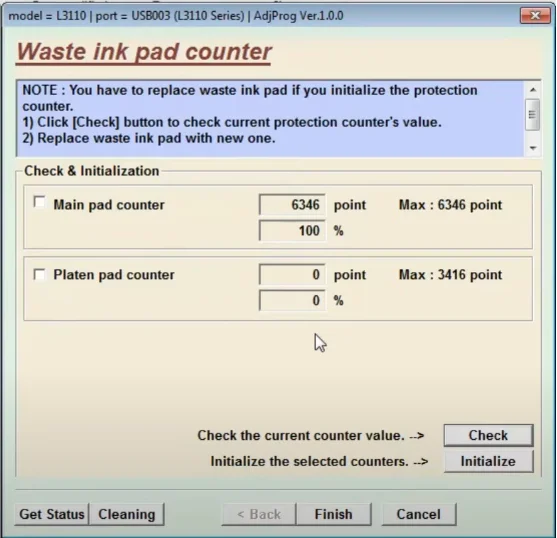Screen dimensions: 557x538
Task: Click the note scrollbar thumb
Action: tap(532, 114)
